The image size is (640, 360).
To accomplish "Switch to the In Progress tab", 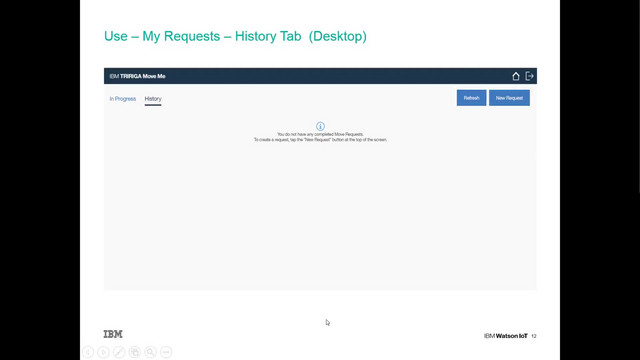I will pos(122,99).
